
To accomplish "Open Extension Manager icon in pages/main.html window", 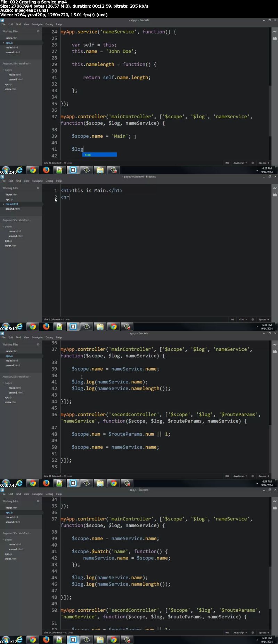I will [x=275, y=195].
